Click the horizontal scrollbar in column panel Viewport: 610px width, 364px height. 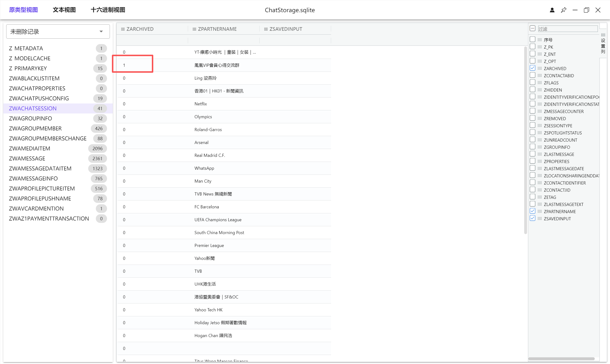(x=561, y=359)
